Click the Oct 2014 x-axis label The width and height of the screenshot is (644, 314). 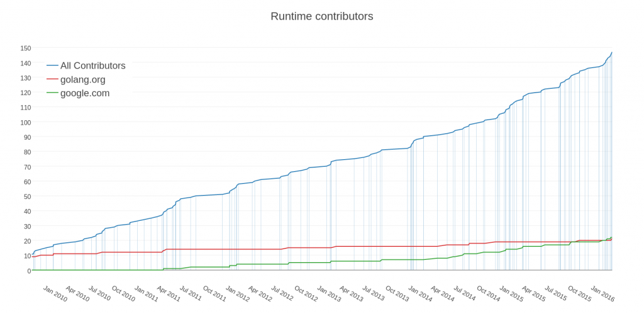488,294
